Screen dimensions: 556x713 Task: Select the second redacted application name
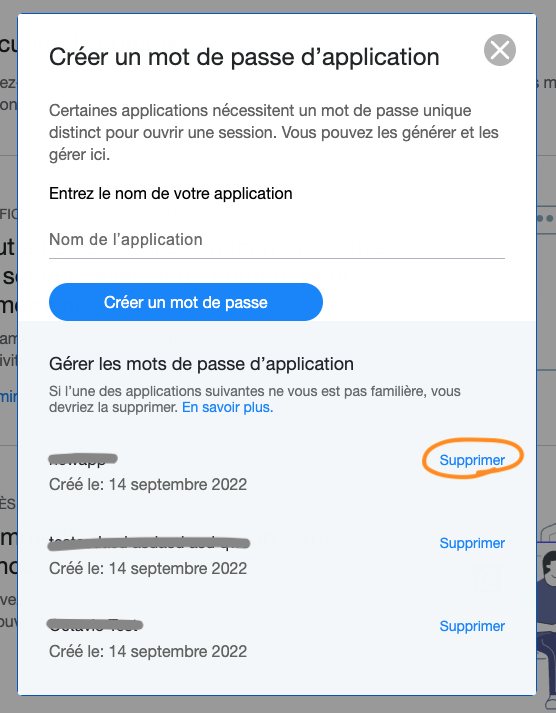coord(149,542)
